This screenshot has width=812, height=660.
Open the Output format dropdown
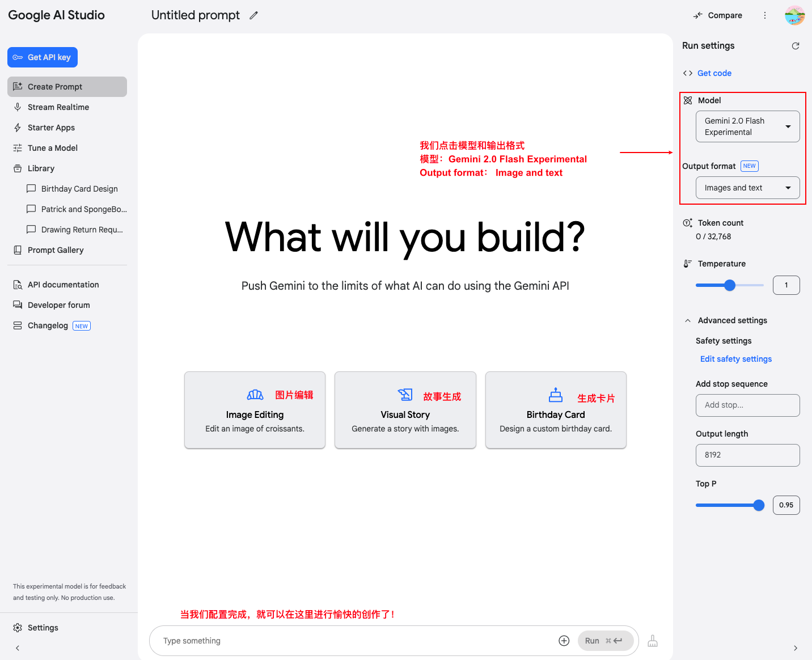tap(747, 188)
